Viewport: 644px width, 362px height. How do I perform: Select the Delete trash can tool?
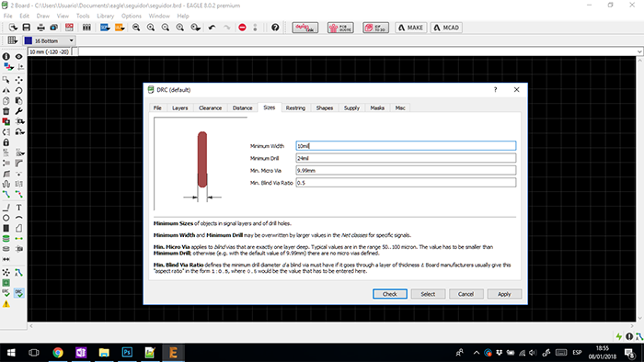(6, 111)
